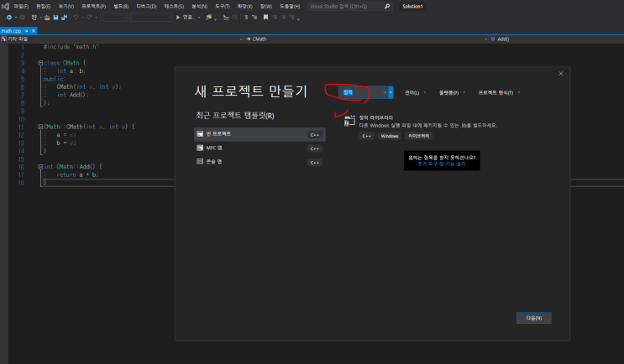
Task: Select the 빈 프로젝트 recent template row
Action: pos(260,134)
